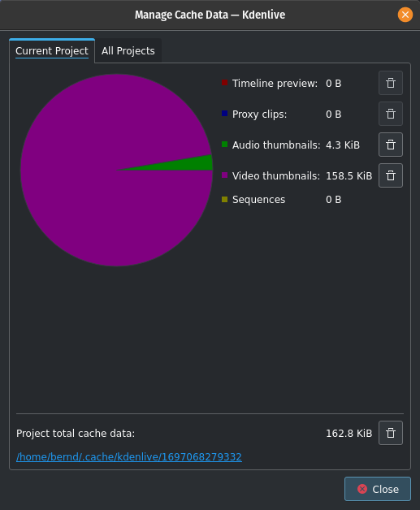Click the red Timeline preview color swatch

pos(224,83)
